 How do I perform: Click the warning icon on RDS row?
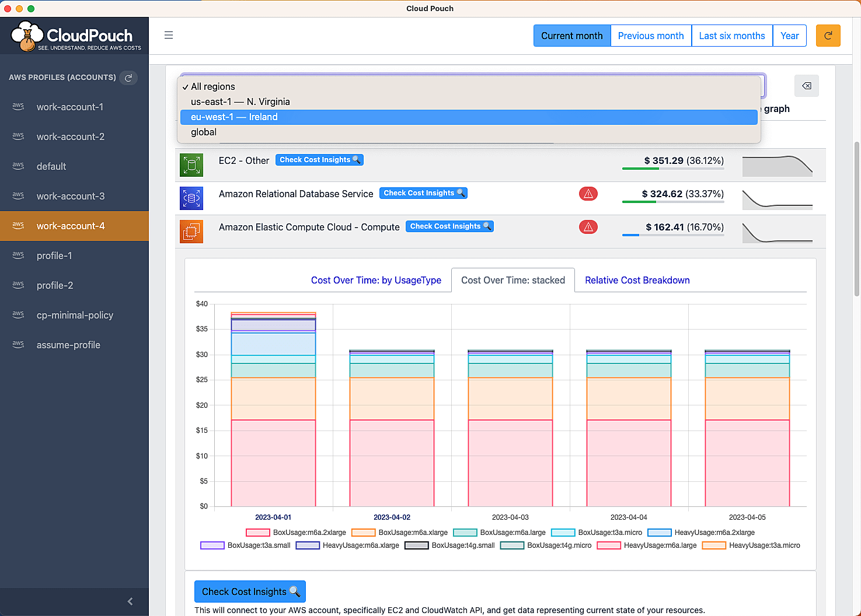(x=588, y=194)
